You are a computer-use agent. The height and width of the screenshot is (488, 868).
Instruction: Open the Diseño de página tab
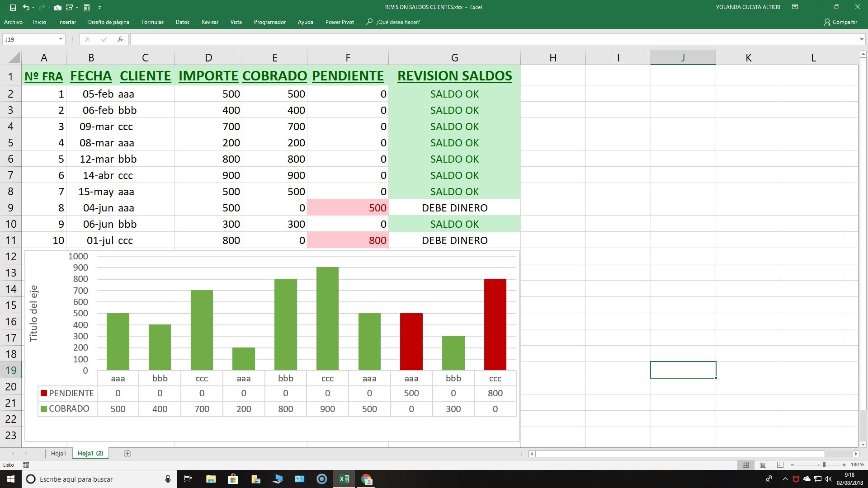coord(108,22)
